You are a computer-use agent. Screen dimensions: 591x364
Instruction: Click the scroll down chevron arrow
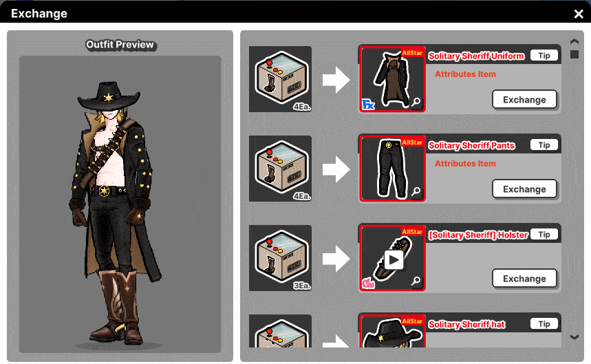pyautogui.click(x=574, y=337)
